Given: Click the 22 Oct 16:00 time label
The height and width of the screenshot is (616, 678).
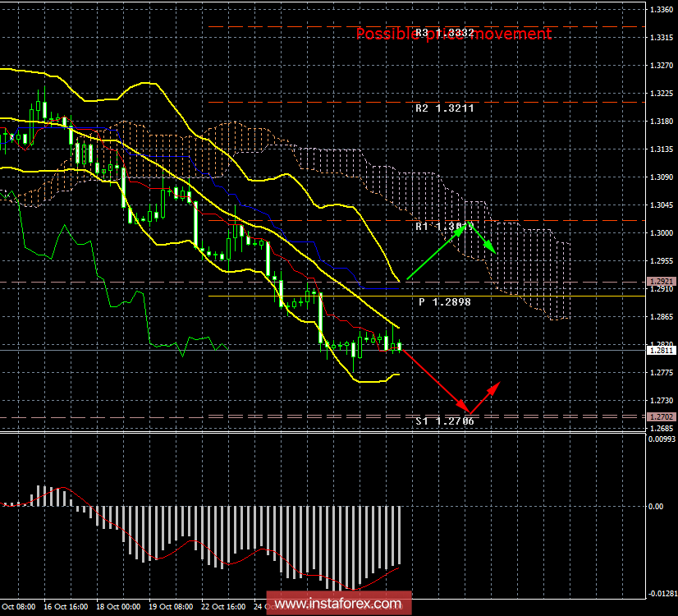Looking at the screenshot, I should pyautogui.click(x=223, y=606).
